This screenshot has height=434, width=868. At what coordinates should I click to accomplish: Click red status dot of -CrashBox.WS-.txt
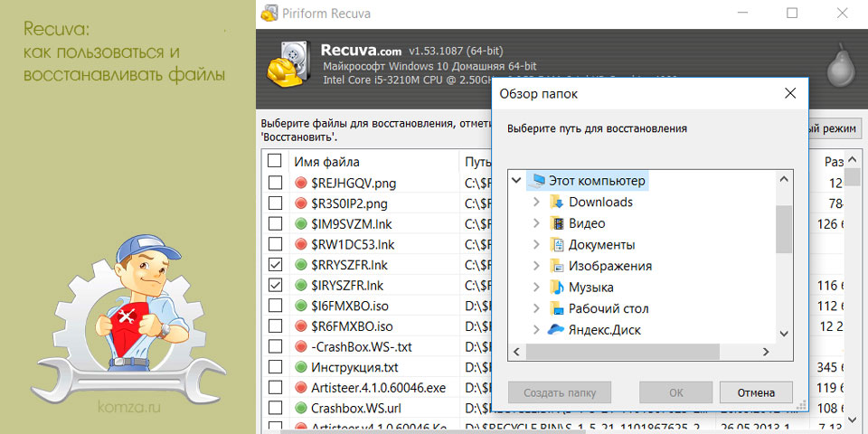300,346
